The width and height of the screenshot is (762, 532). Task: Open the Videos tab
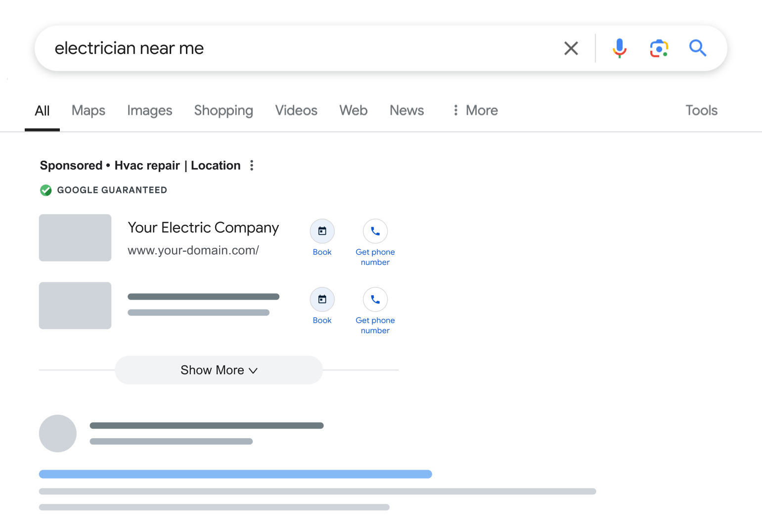click(296, 110)
